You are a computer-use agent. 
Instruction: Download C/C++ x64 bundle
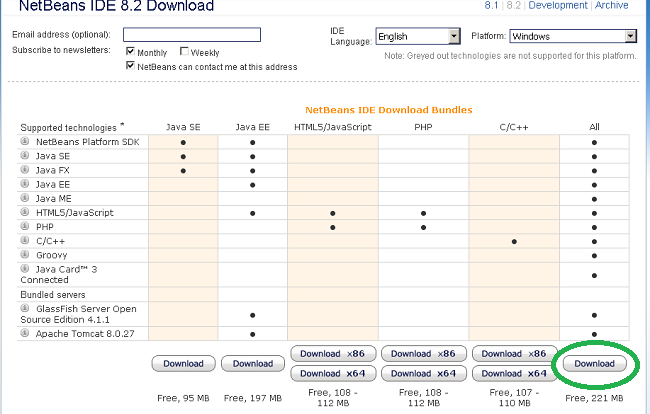click(x=514, y=373)
